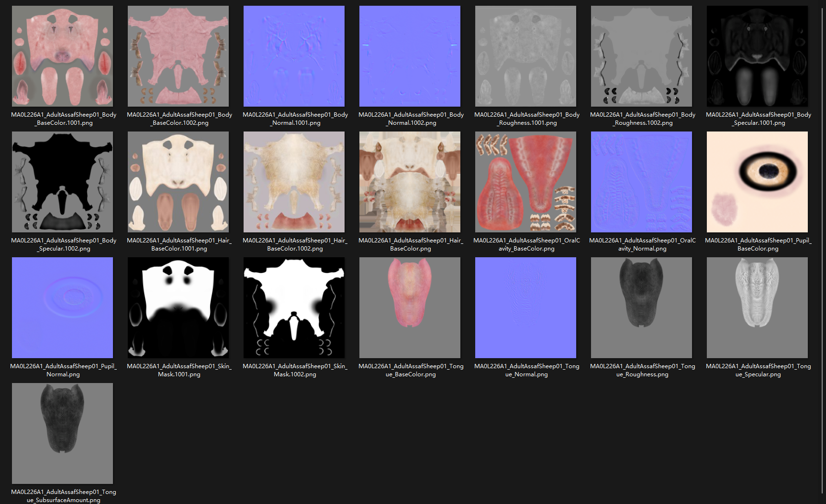Choose the Skin_Mask.1001.png mask thumbnail
826x504 pixels.
[178, 307]
